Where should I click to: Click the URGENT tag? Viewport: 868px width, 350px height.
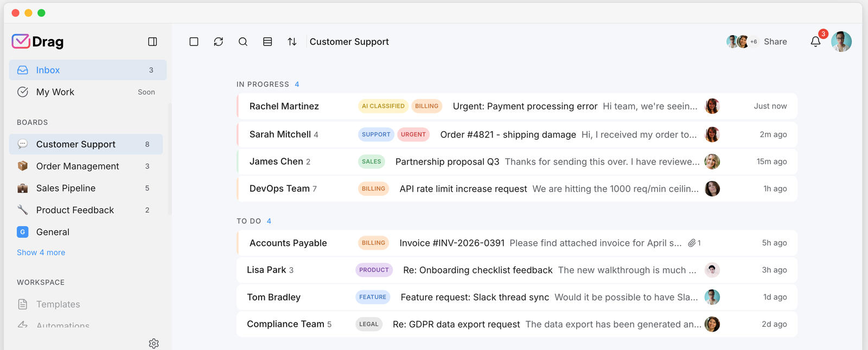click(413, 134)
